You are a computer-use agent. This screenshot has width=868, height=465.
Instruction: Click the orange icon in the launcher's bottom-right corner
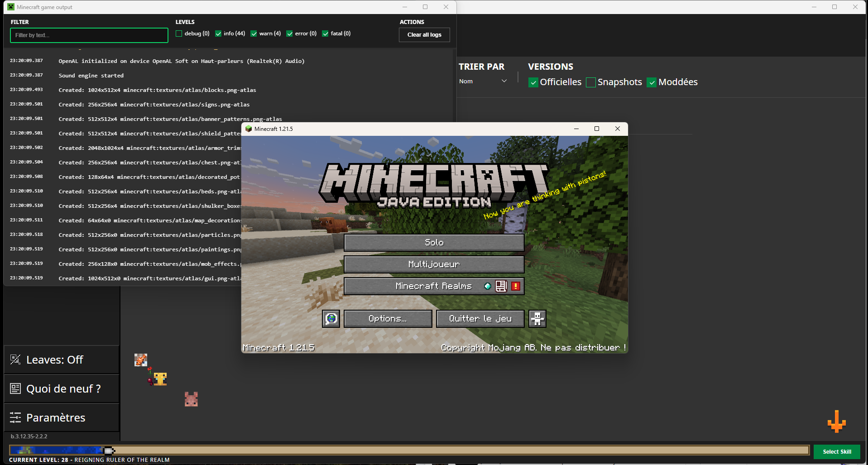837,422
